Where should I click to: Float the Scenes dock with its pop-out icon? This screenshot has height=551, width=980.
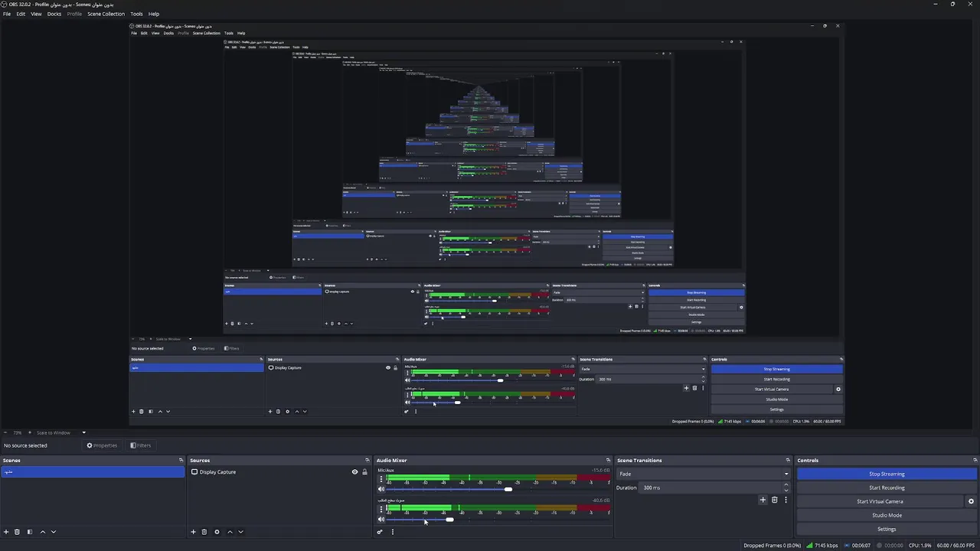click(x=181, y=460)
